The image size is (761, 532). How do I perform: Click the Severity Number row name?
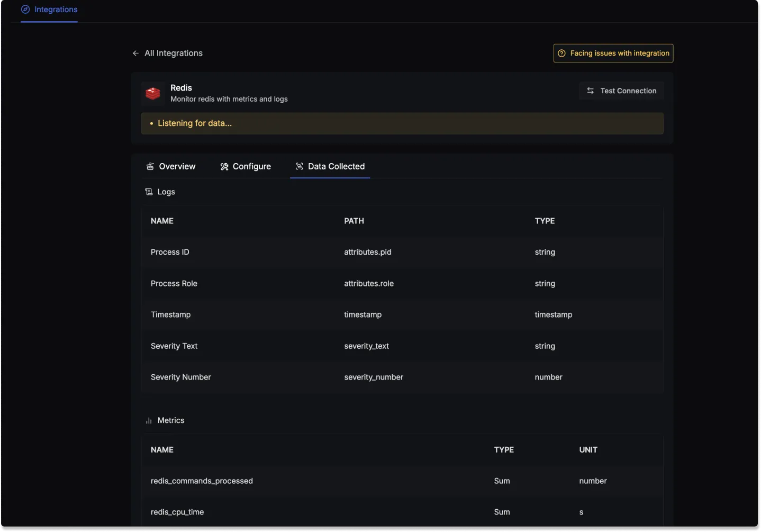click(181, 377)
